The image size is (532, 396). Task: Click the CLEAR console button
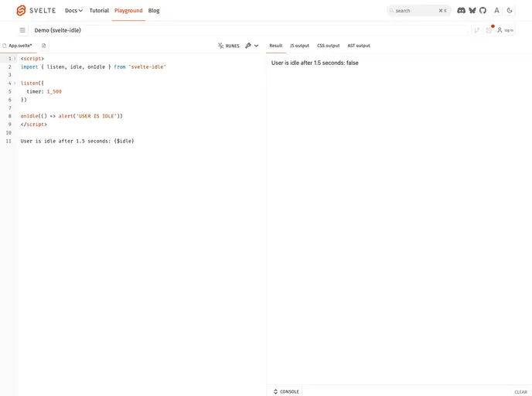(521, 392)
